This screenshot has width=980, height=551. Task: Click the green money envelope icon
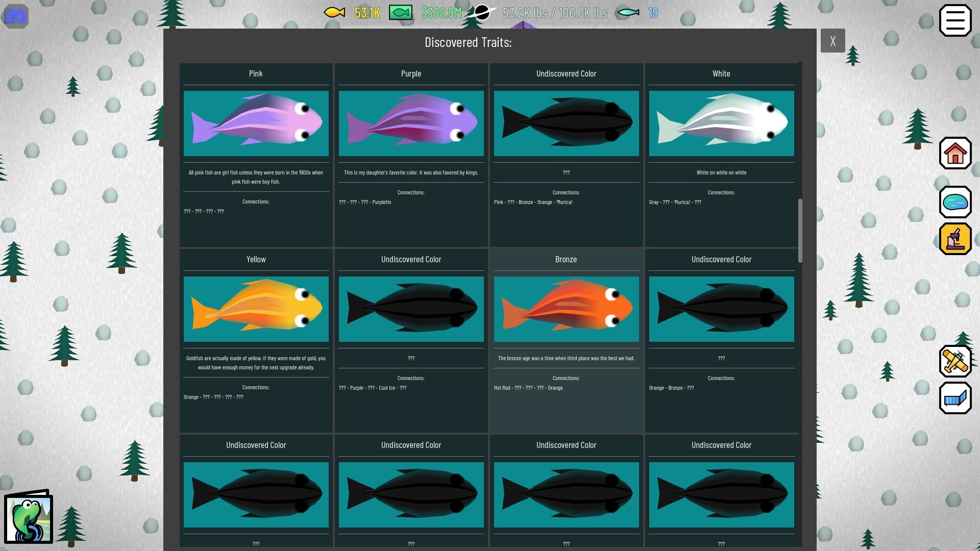(400, 13)
